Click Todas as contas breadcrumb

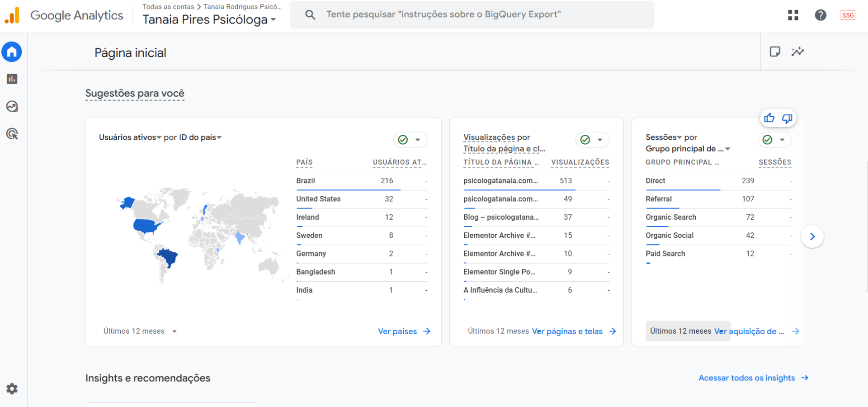point(168,7)
